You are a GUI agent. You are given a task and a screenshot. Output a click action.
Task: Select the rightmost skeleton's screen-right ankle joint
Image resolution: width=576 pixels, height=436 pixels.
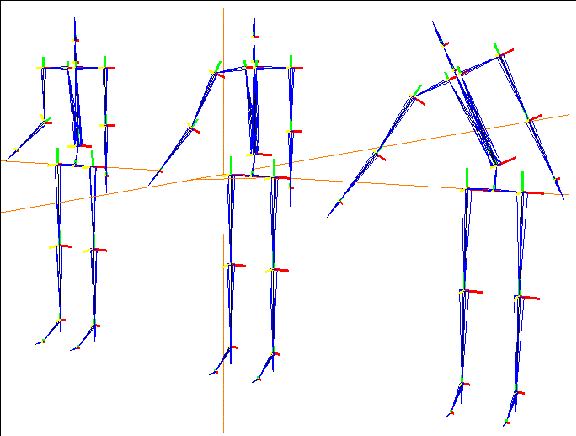pyautogui.click(x=517, y=392)
